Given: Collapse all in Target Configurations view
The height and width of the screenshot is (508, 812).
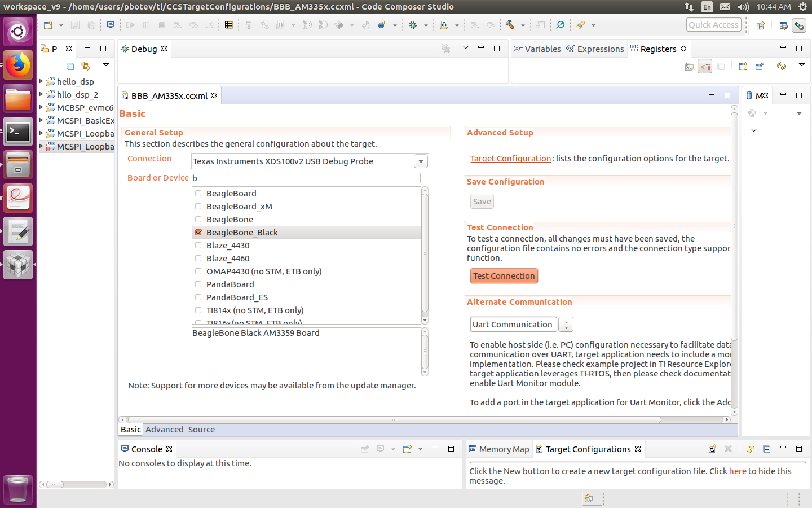Looking at the screenshot, I should [x=766, y=449].
